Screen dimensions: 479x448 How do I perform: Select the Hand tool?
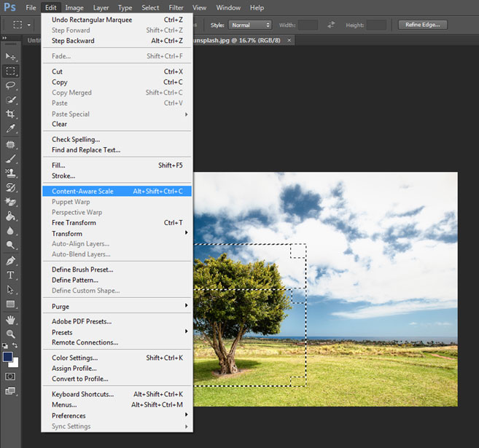coord(10,319)
